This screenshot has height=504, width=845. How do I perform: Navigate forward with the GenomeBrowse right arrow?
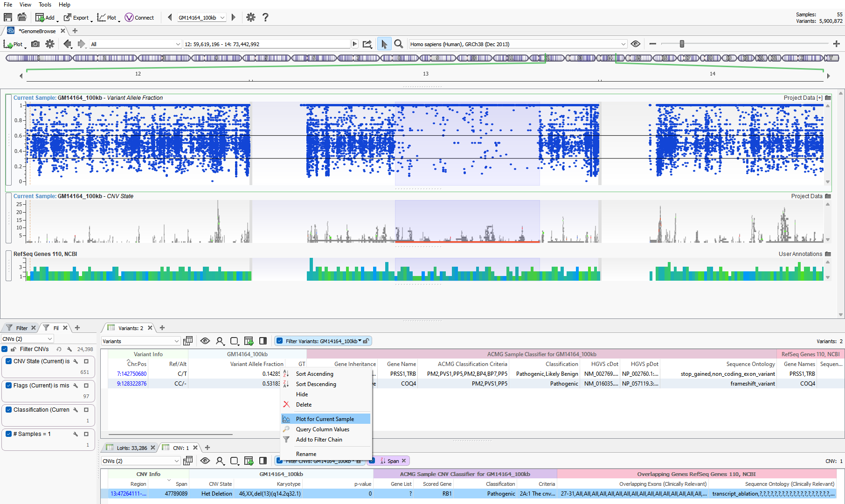click(x=82, y=44)
